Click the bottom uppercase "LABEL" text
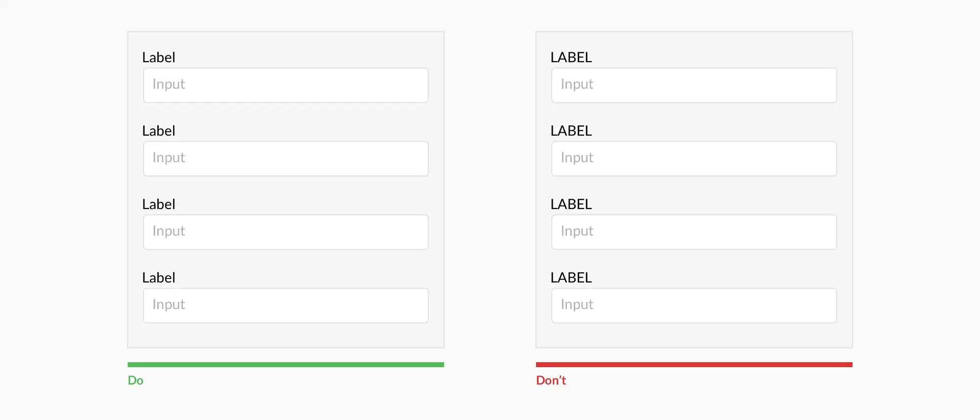 point(571,278)
